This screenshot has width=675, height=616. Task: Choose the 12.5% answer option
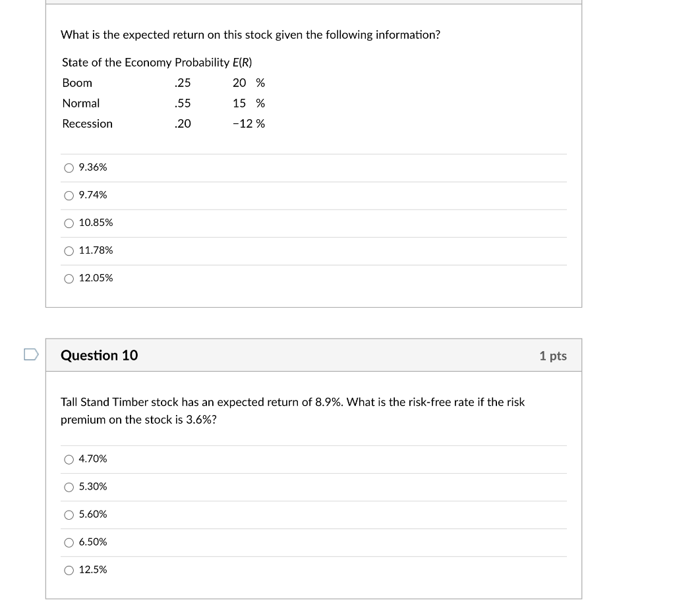69,570
